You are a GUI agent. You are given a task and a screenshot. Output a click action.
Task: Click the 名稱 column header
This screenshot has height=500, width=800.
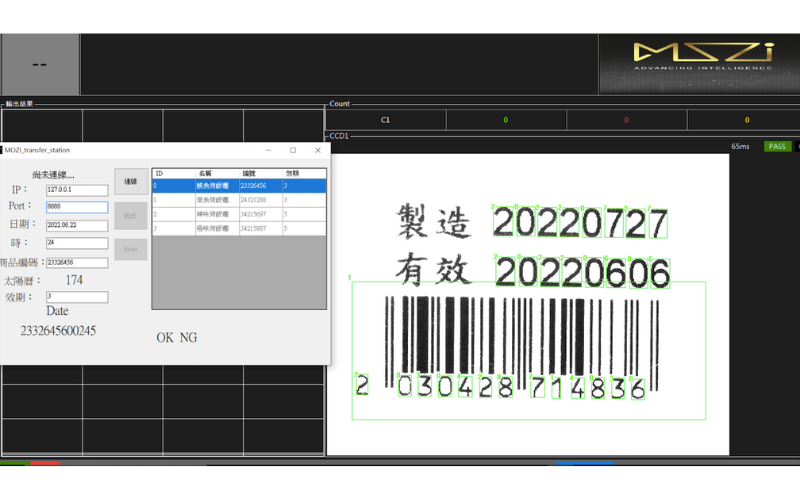[205, 173]
